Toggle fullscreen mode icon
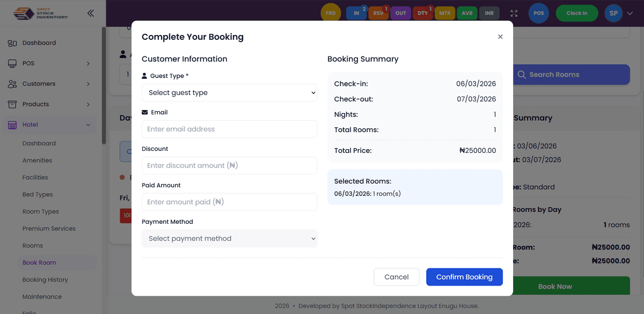Image resolution: width=644 pixels, height=314 pixels. 514,13
